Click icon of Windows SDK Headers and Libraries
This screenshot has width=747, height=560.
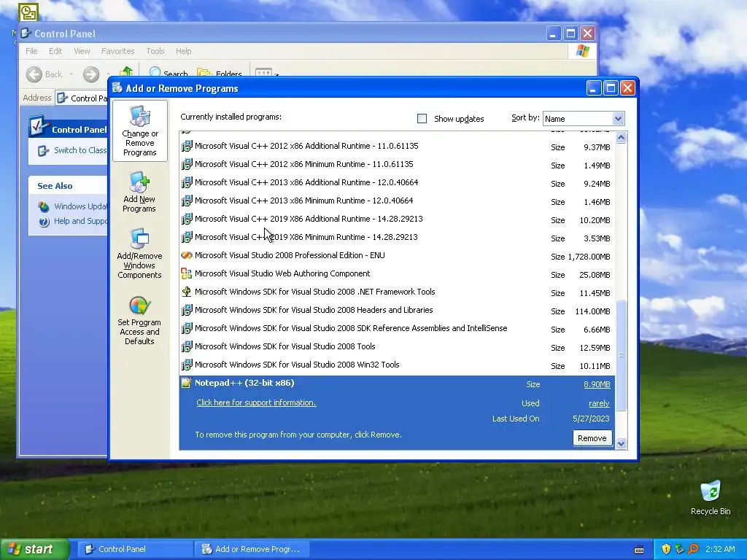point(186,310)
